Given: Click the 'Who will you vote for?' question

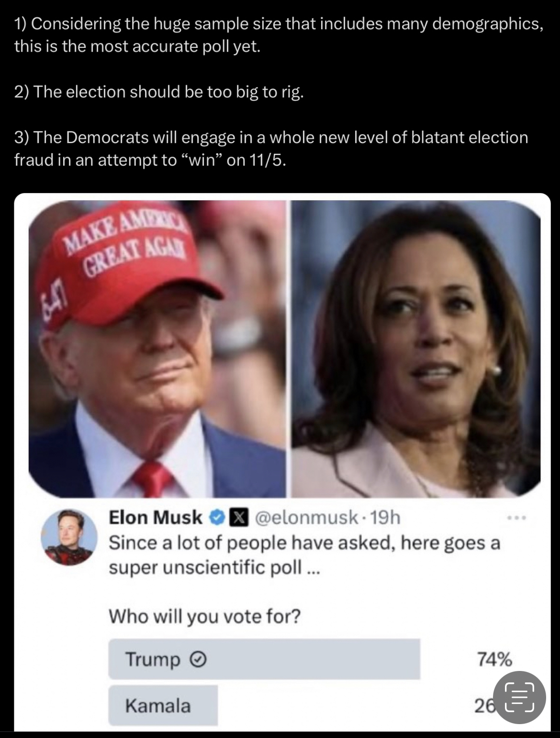Looking at the screenshot, I should click(205, 616).
